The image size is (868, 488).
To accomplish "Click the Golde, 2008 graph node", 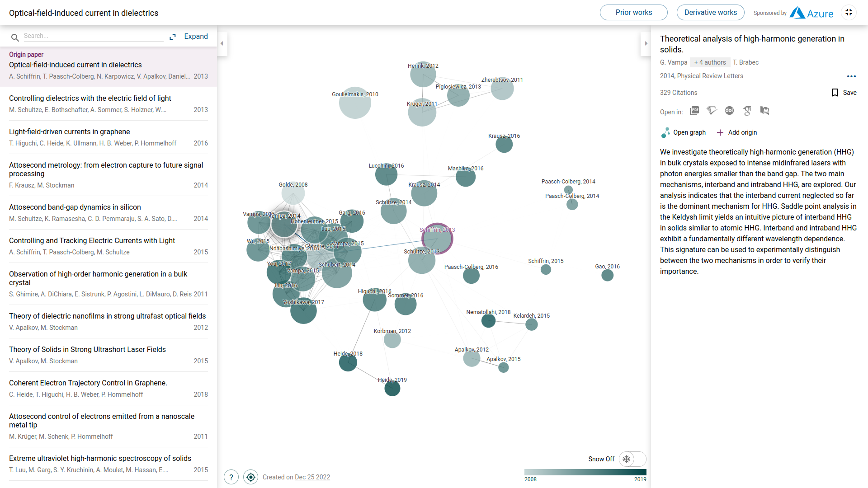I will pyautogui.click(x=293, y=193).
